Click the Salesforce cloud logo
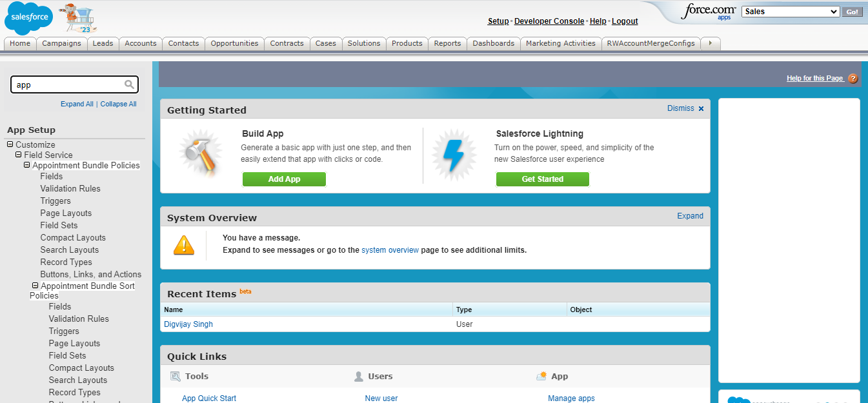868x403 pixels. pyautogui.click(x=28, y=18)
